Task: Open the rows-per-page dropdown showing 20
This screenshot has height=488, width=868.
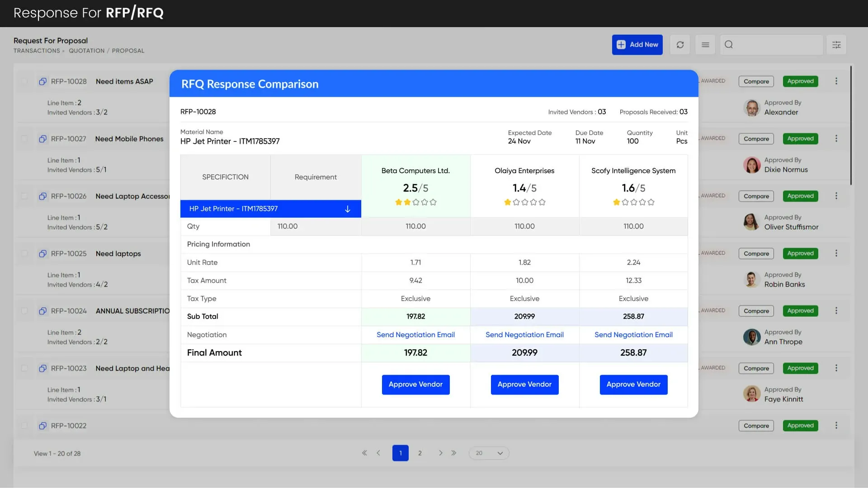Action: coord(489,453)
